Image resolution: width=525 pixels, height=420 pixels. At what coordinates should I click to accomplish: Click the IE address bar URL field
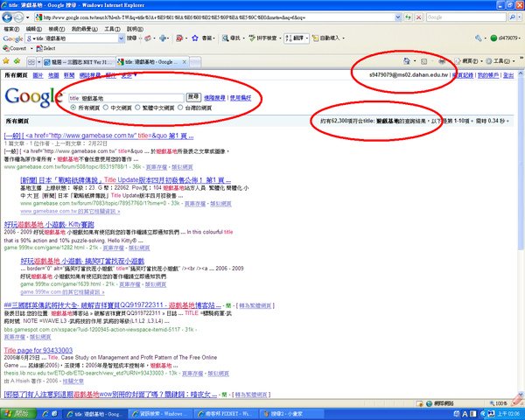pyautogui.click(x=214, y=17)
